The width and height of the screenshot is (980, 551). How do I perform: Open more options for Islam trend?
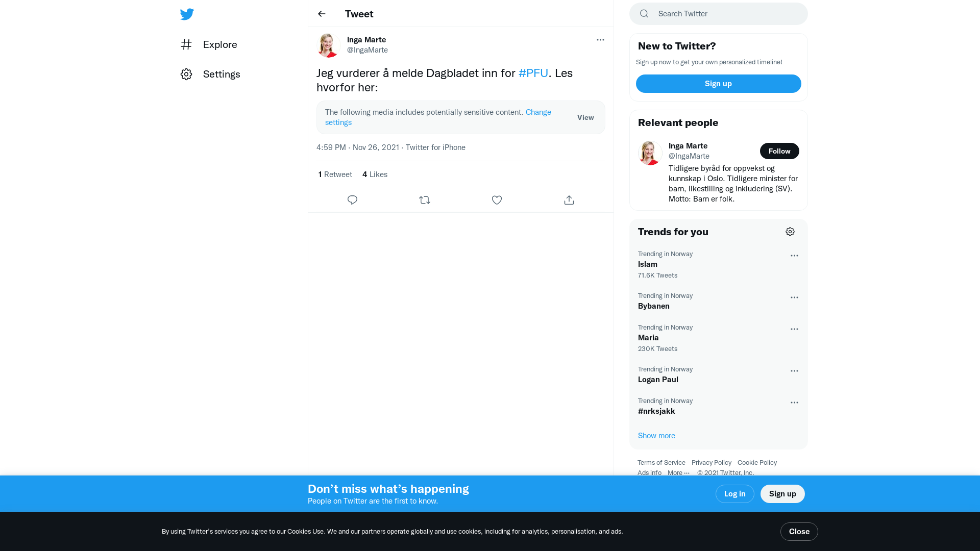click(x=794, y=256)
